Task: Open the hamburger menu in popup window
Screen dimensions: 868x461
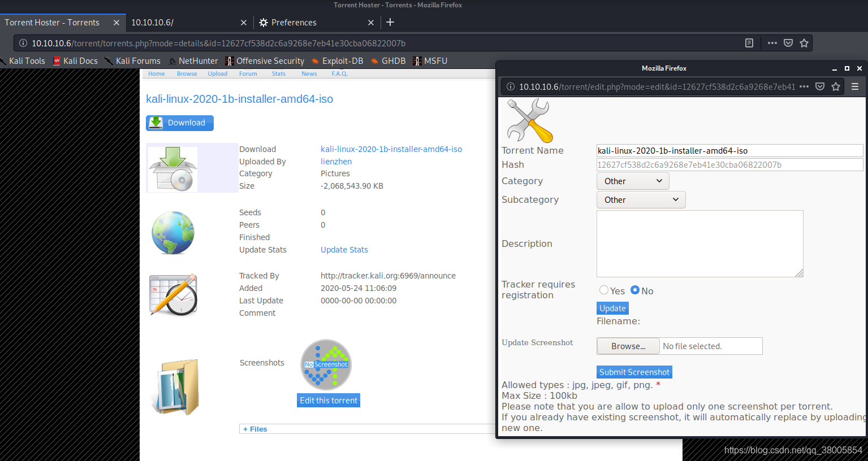Action: coord(855,86)
